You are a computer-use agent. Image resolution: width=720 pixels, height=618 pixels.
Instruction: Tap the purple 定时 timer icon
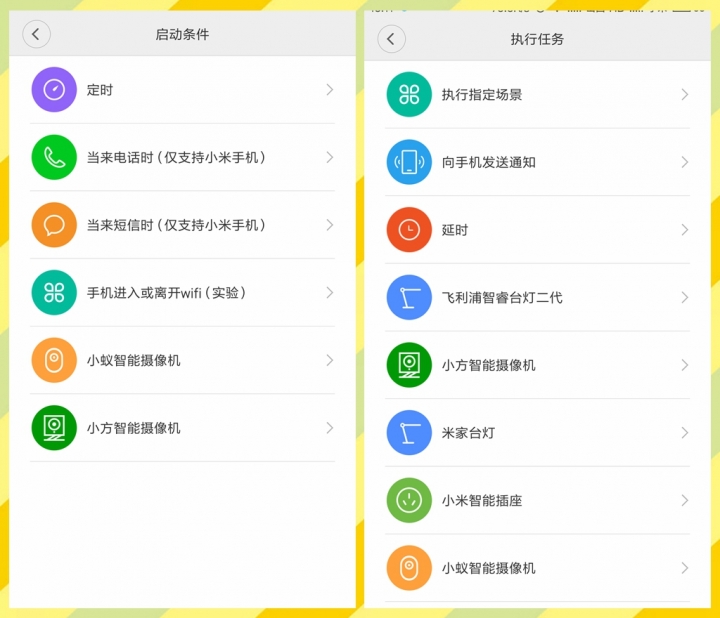click(54, 90)
